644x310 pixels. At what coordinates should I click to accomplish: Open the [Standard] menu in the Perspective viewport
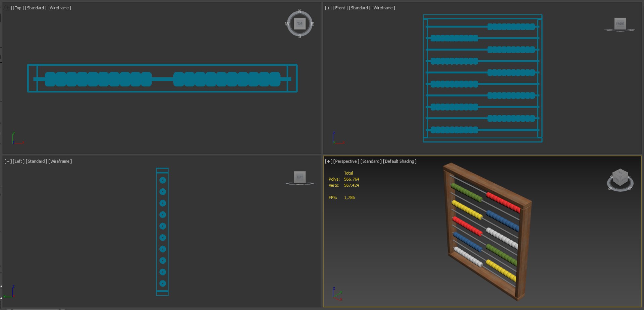click(x=371, y=161)
